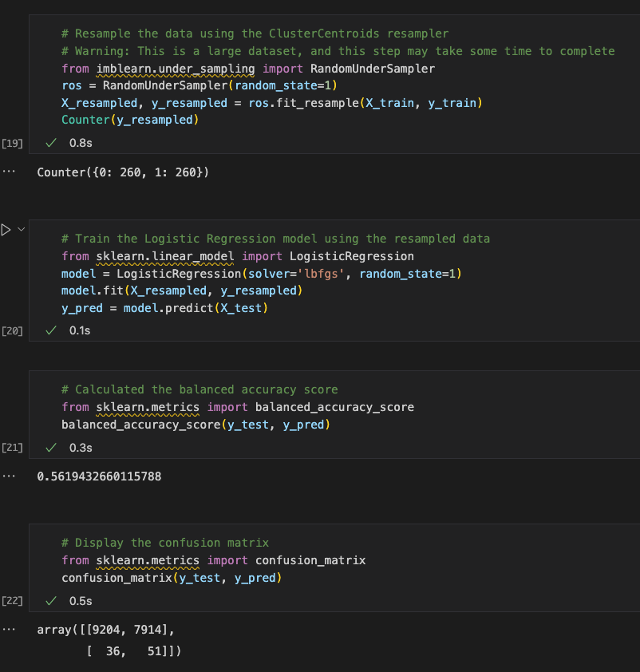Click the success checkmark in cell 21
The image size is (640, 672).
coord(51,448)
